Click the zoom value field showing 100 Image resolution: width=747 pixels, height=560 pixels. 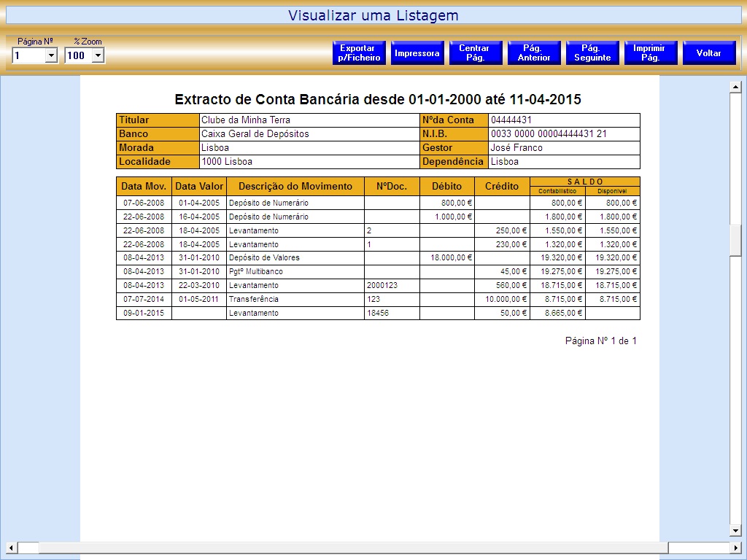(77, 55)
